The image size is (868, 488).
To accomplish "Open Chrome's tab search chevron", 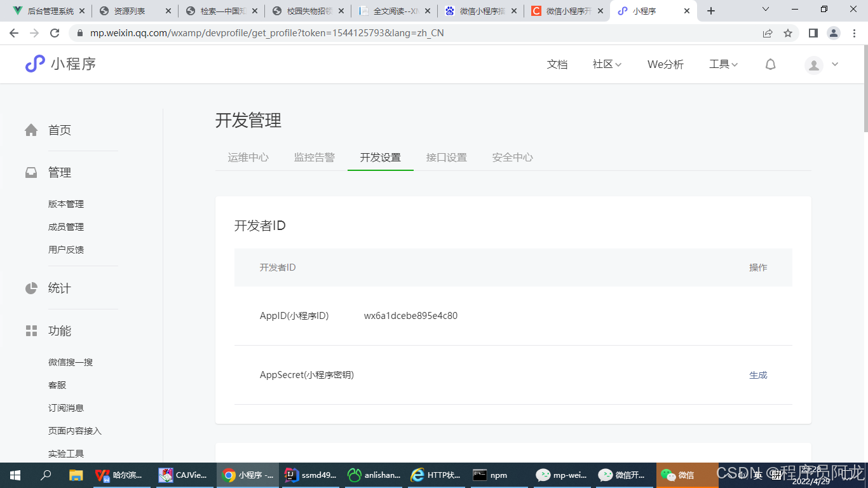I will click(766, 10).
